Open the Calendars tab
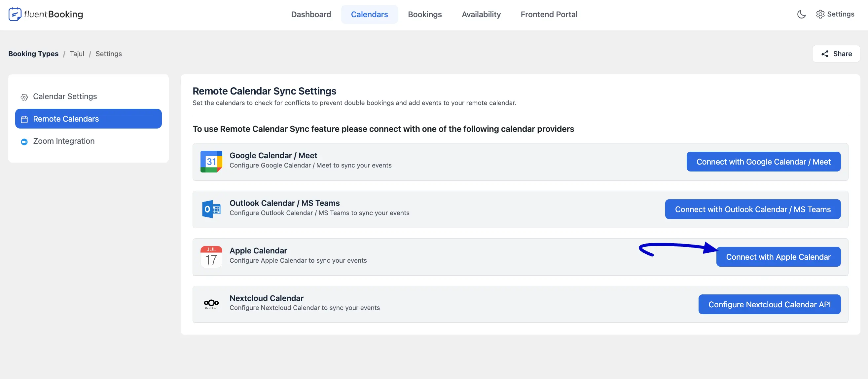 point(369,14)
